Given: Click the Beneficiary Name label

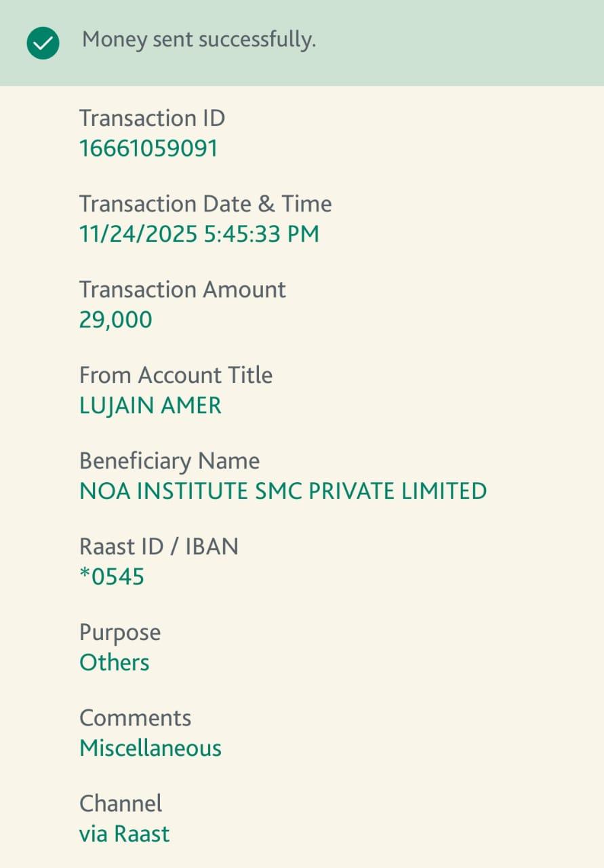Looking at the screenshot, I should [x=169, y=461].
